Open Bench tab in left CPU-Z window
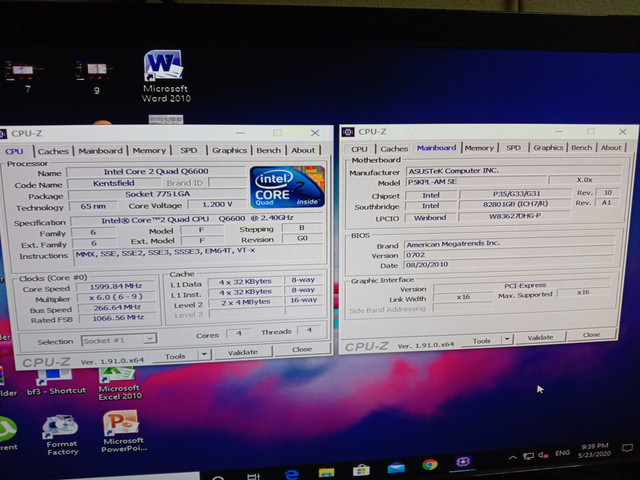This screenshot has width=640, height=480. pos(268,150)
